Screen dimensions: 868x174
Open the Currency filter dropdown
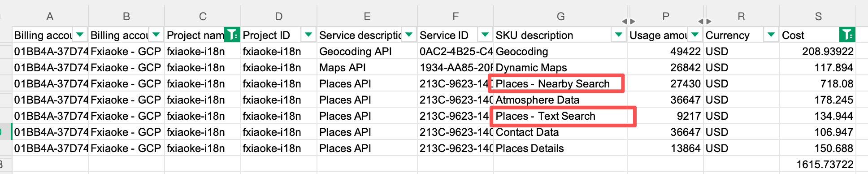click(771, 35)
